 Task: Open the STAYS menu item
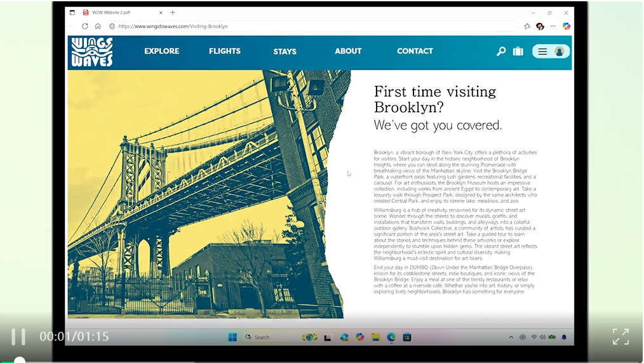[285, 51]
